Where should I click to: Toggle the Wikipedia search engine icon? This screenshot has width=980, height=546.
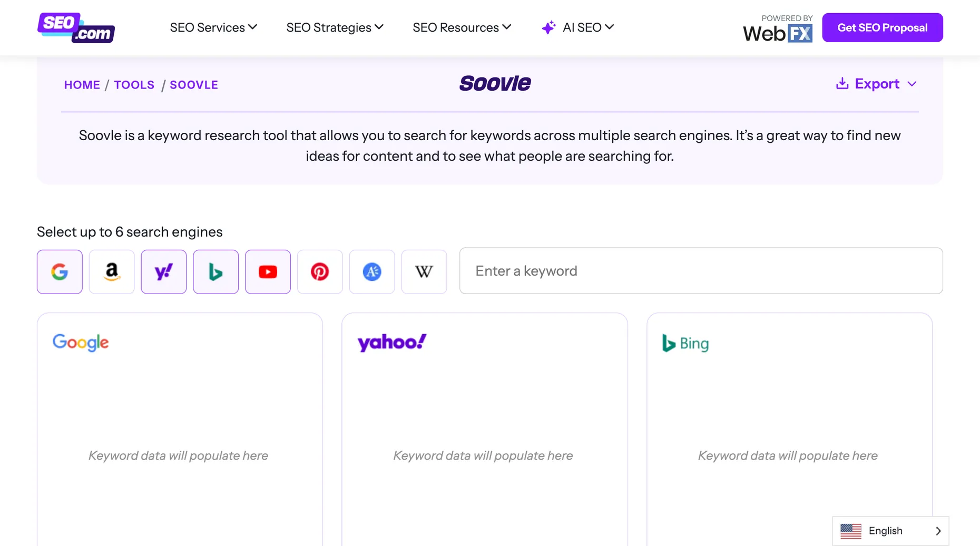click(424, 272)
